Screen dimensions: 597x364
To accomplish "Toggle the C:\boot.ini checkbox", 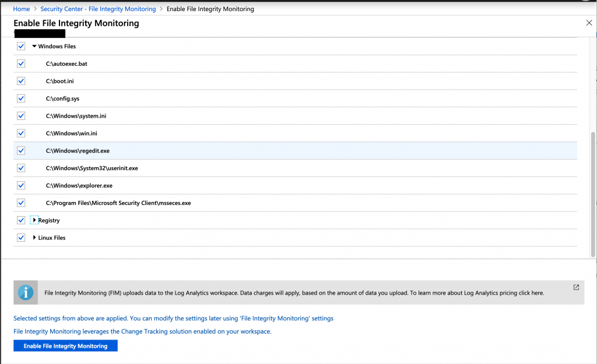I will 21,81.
